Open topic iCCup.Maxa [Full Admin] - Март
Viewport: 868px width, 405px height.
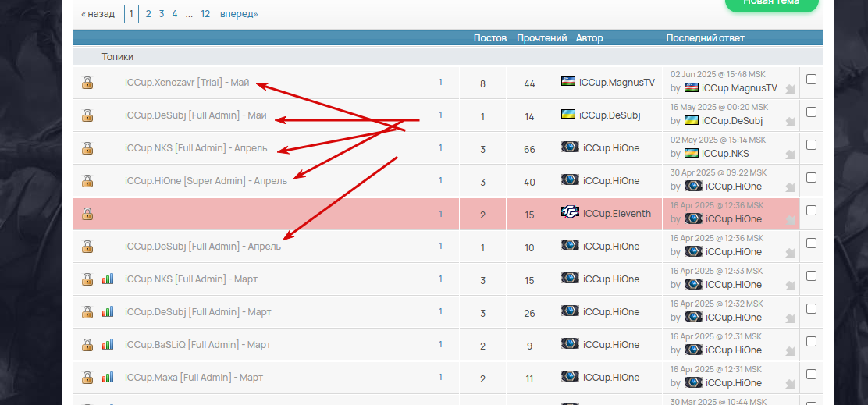click(194, 378)
